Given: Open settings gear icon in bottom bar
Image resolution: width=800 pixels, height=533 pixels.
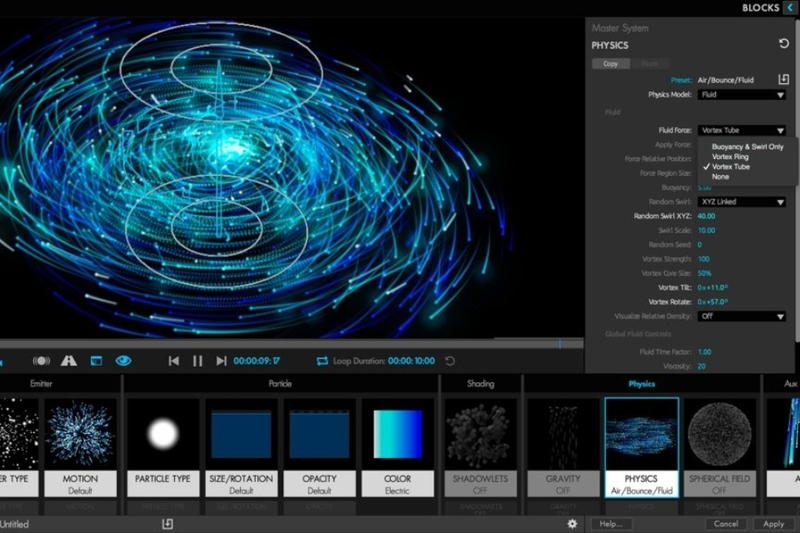Looking at the screenshot, I should 572,524.
